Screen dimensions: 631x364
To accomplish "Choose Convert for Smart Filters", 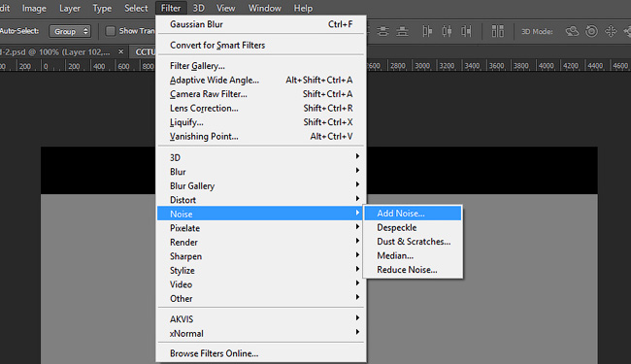I will tap(261, 45).
